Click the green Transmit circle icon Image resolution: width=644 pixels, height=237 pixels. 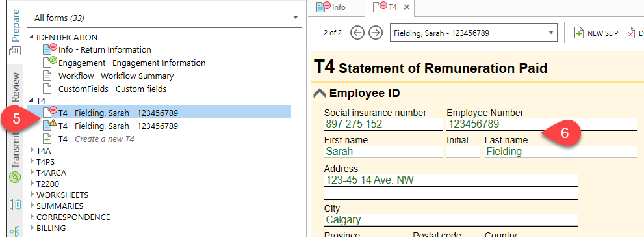(15, 178)
